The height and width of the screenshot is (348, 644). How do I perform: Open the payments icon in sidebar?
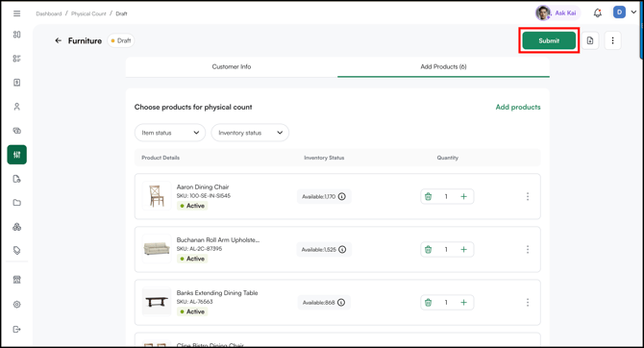click(17, 131)
